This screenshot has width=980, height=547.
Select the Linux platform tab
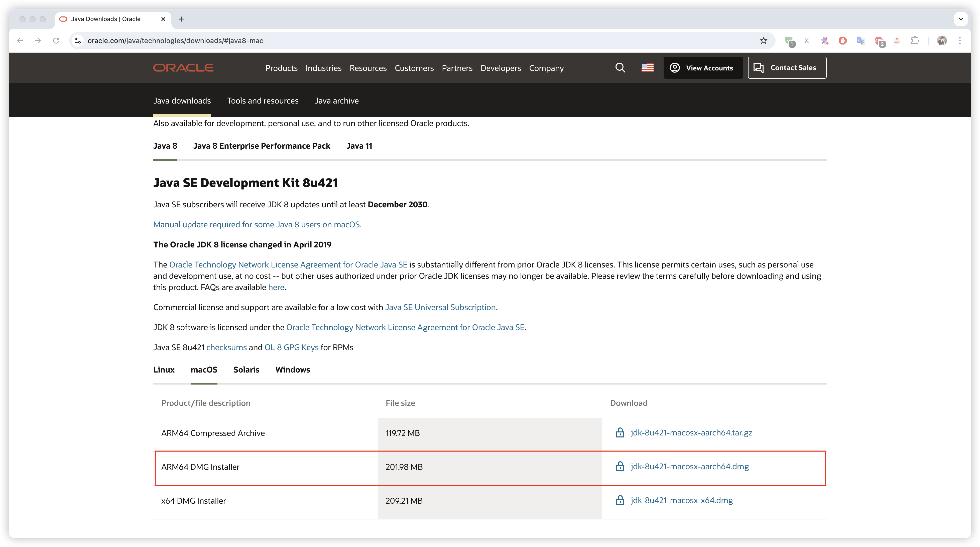point(164,370)
